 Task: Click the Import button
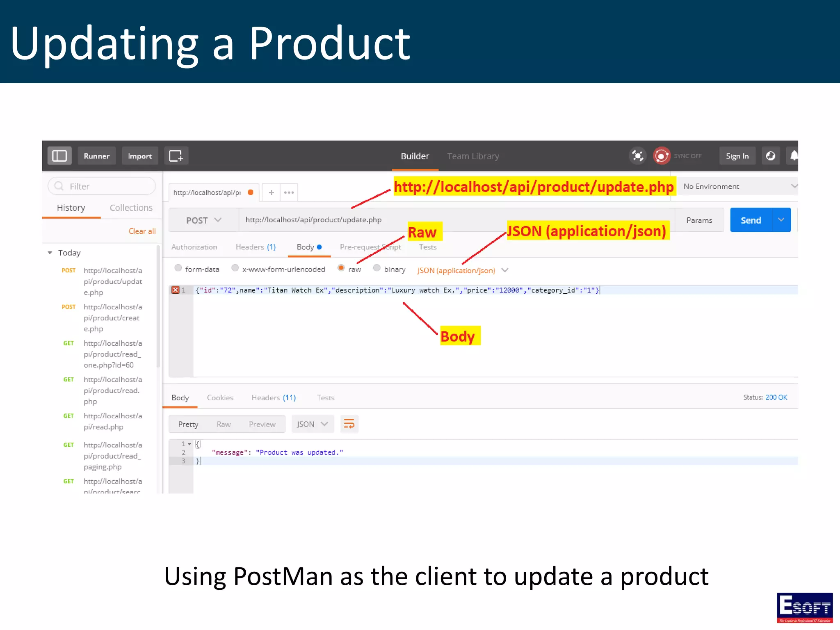coord(139,156)
